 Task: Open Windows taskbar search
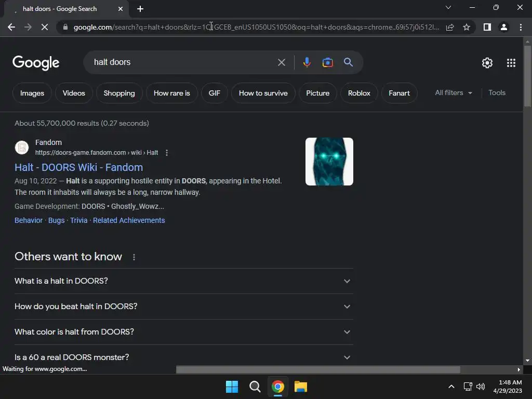(x=255, y=387)
